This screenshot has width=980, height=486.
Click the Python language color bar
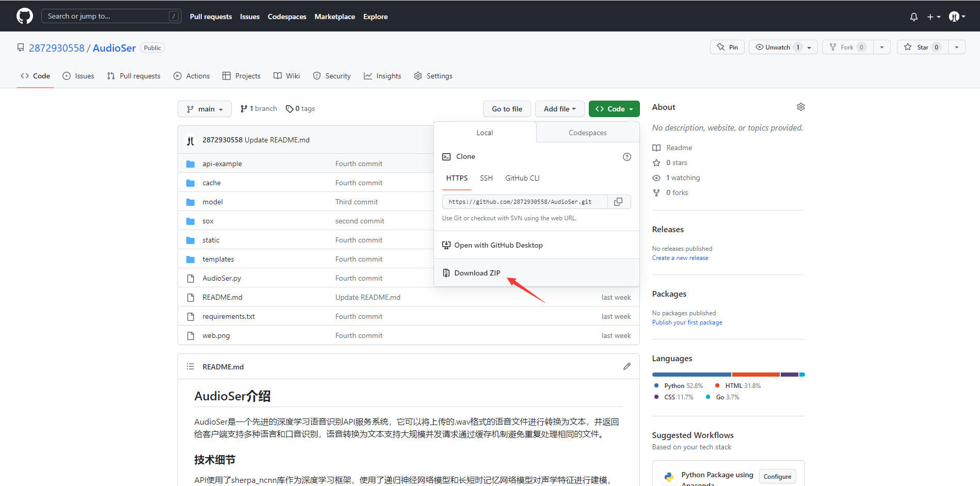point(692,375)
